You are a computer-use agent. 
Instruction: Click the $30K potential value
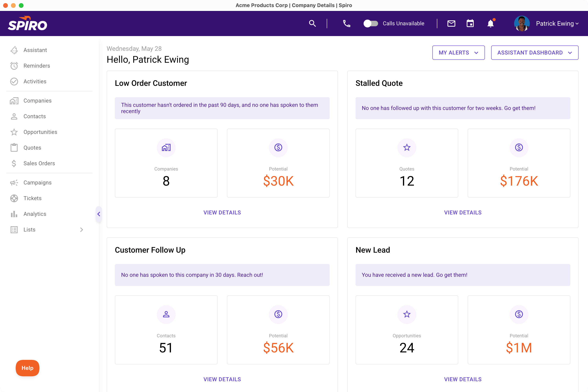tap(278, 181)
